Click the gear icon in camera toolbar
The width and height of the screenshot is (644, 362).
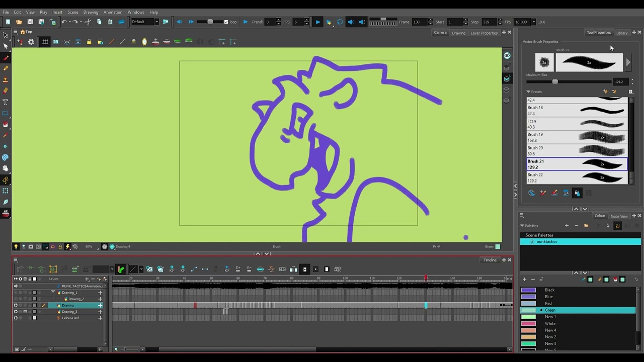click(x=31, y=42)
